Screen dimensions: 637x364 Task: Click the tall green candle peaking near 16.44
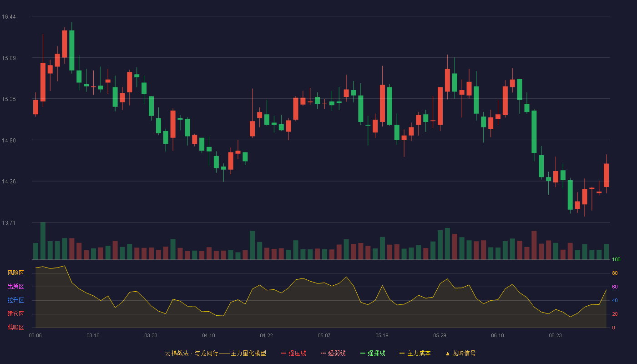coord(72,50)
